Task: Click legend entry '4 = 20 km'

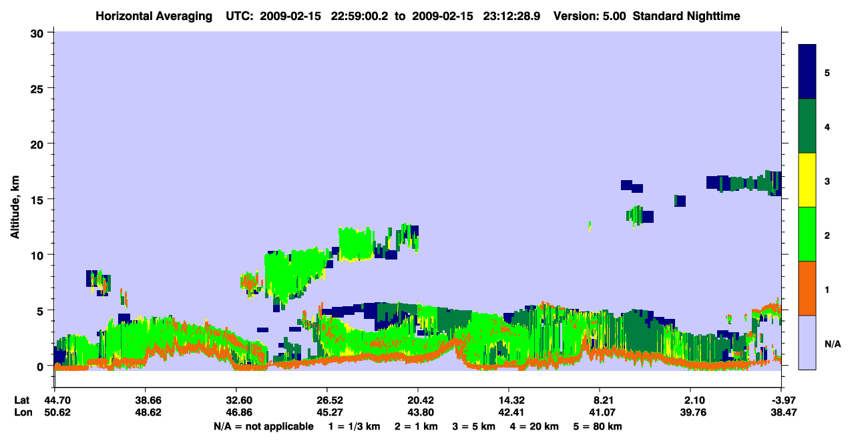Action: pos(535,426)
